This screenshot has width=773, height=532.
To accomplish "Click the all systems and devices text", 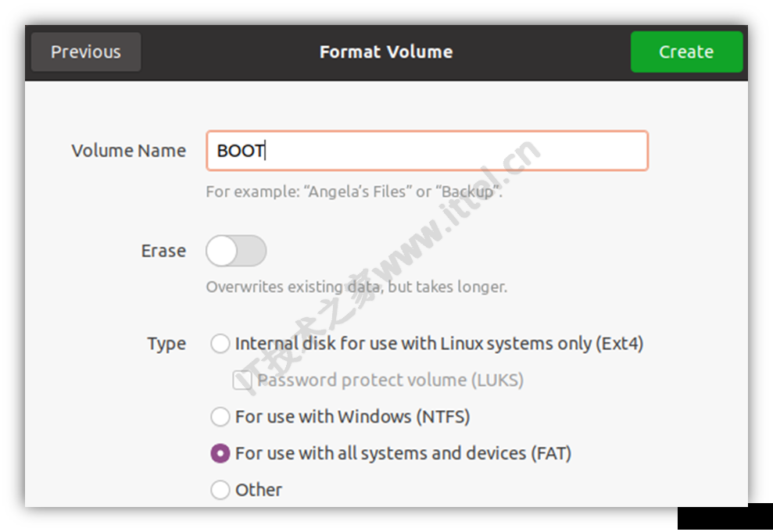I will (x=403, y=453).
